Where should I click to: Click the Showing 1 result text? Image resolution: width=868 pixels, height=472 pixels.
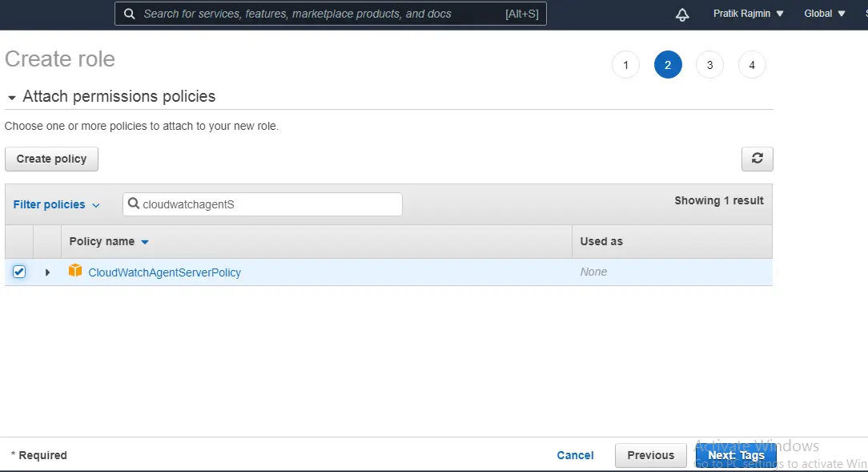(718, 200)
